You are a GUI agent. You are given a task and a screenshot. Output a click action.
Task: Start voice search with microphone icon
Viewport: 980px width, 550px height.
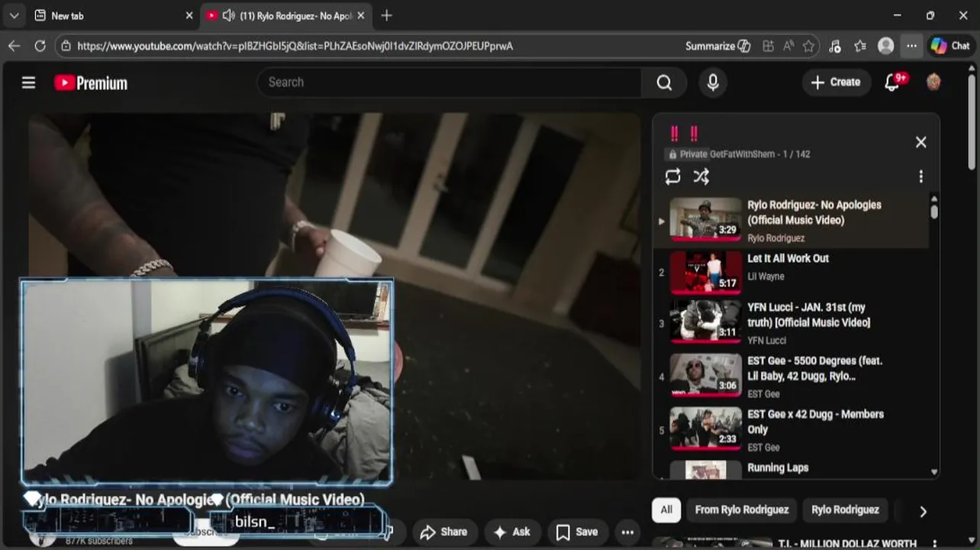713,82
